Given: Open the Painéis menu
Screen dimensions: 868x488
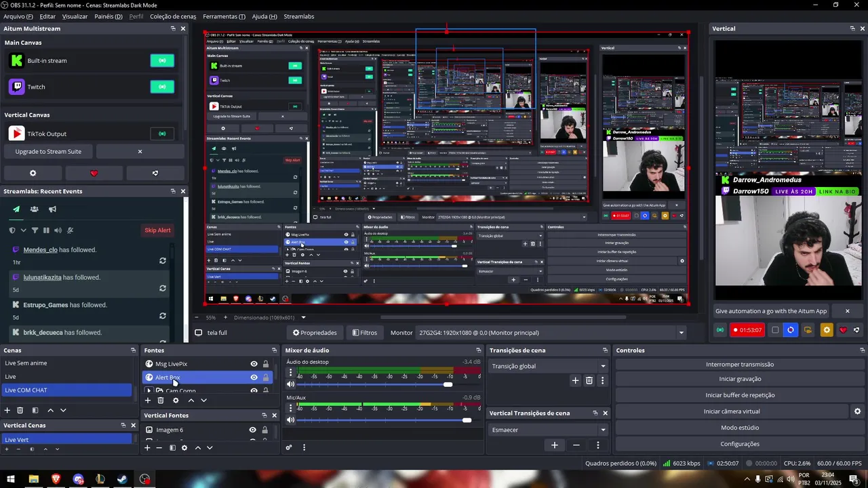Looking at the screenshot, I should click(108, 16).
